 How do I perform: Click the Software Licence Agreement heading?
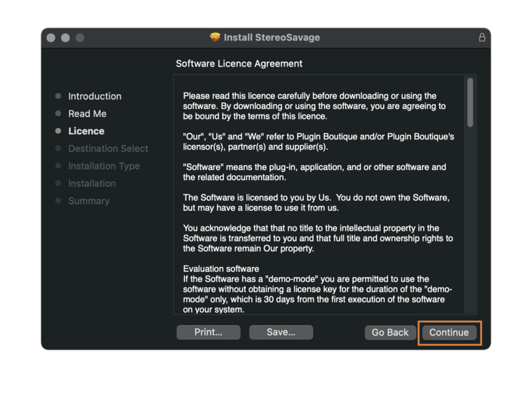(x=239, y=64)
